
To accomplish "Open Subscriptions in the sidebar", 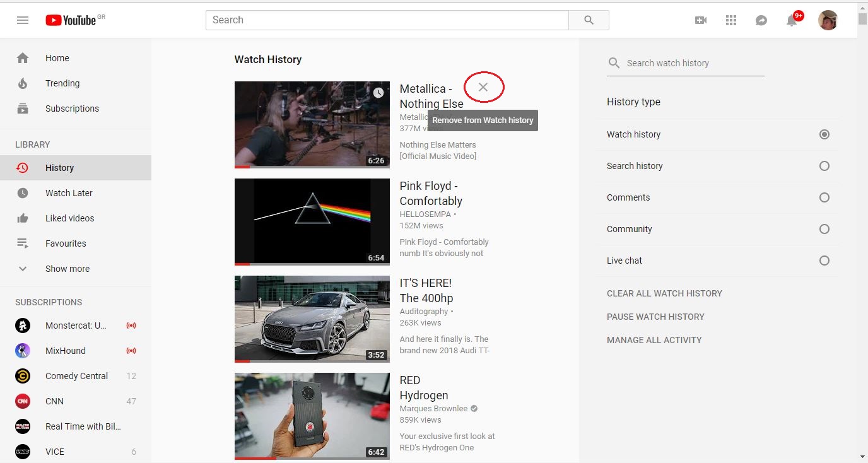I will 76,108.
